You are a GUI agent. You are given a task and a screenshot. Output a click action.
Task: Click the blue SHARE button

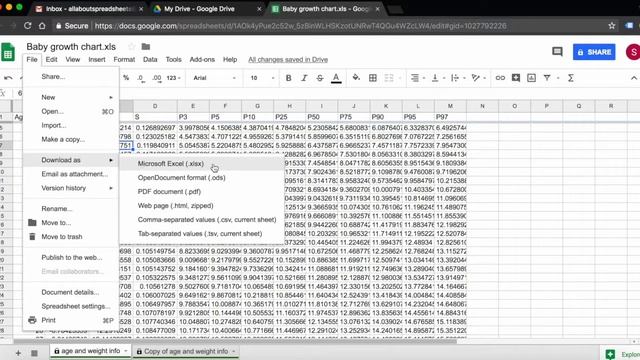point(594,52)
